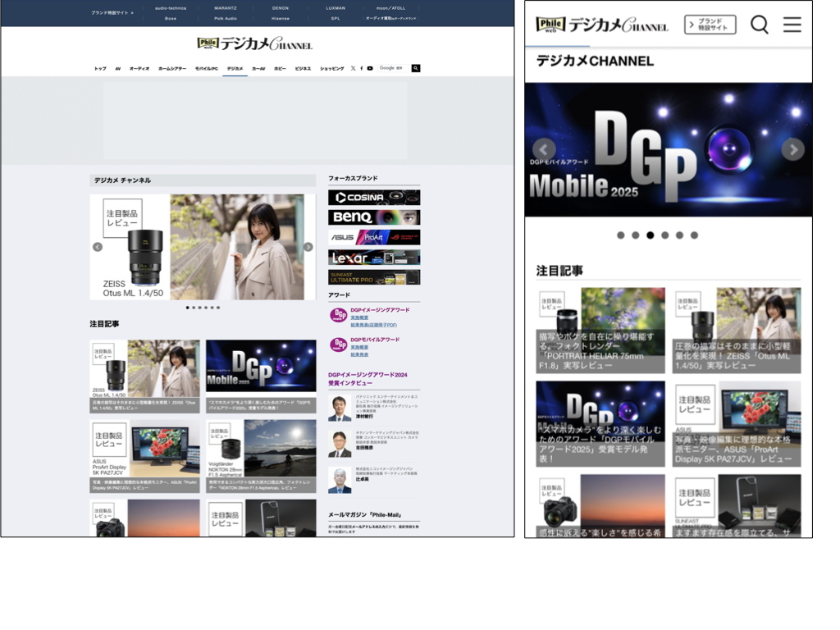This screenshot has width=840, height=630.
Task: Tap the Phile web デジカメCHANNEL logo in mobile header
Action: [x=602, y=25]
